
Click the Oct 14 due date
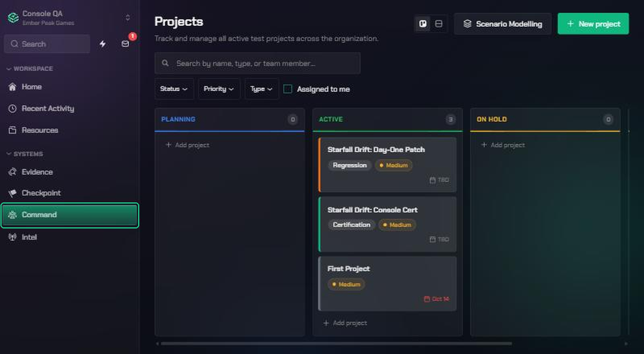[436, 299]
